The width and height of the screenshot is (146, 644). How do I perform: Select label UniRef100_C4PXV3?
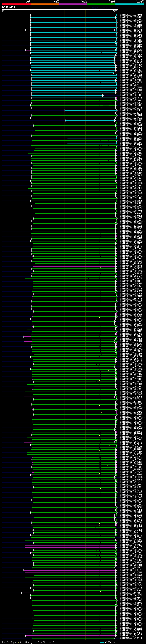point(131,278)
